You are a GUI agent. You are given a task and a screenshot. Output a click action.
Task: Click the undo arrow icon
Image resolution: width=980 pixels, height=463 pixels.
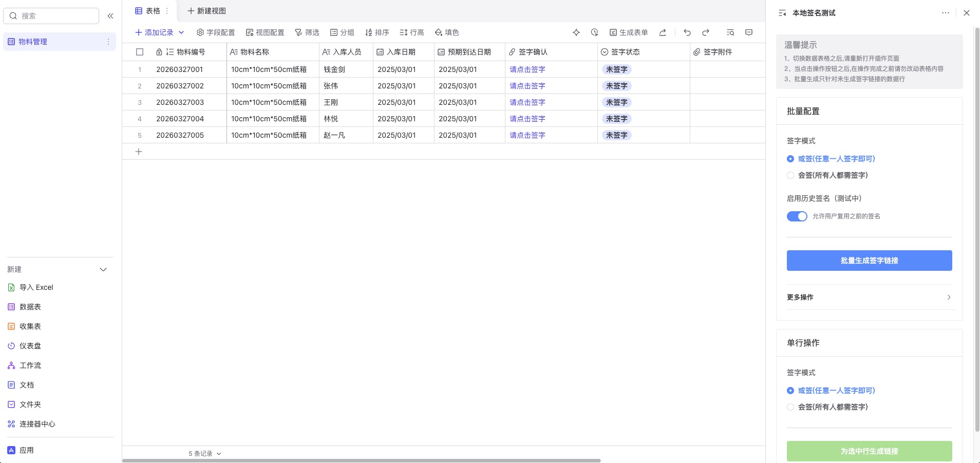tap(687, 32)
